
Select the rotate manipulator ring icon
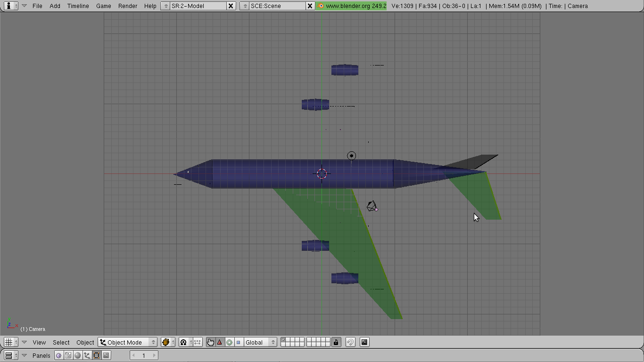click(229, 342)
